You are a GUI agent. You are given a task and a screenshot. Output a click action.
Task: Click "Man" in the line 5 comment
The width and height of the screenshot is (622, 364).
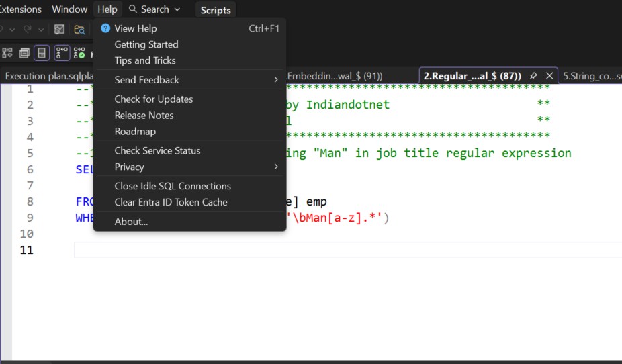coord(330,153)
